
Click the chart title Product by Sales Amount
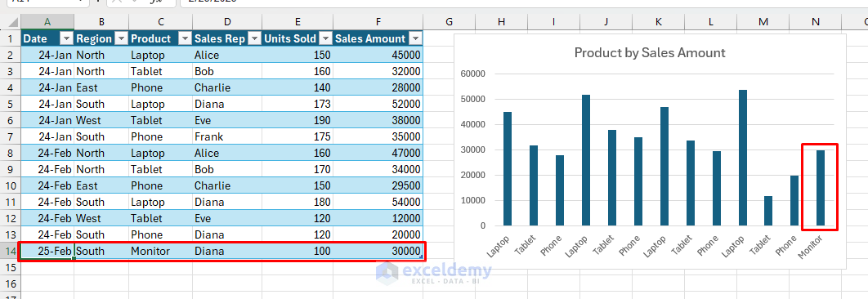tap(649, 53)
